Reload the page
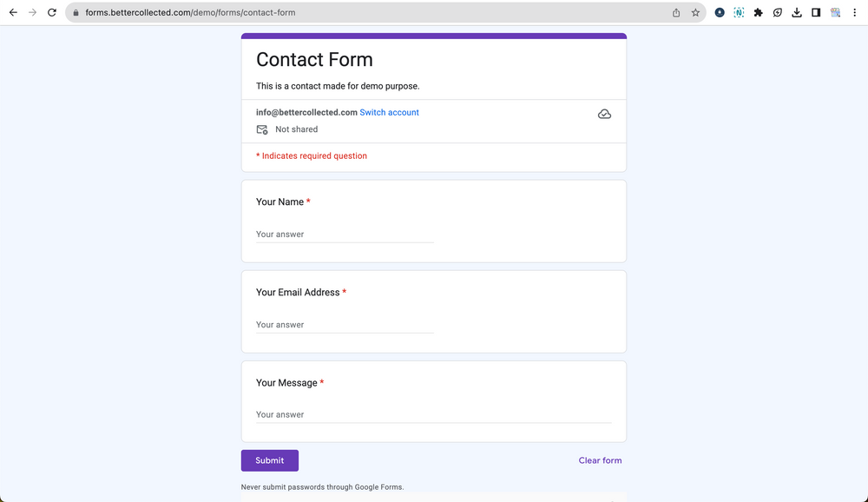Screen dimensions: 868x502 pyautogui.click(x=51, y=12)
